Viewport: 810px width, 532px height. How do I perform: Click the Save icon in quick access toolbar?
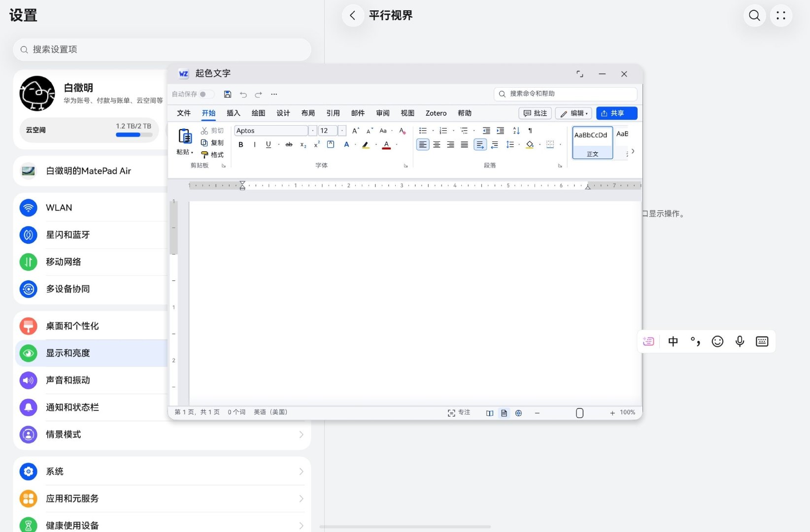point(228,94)
